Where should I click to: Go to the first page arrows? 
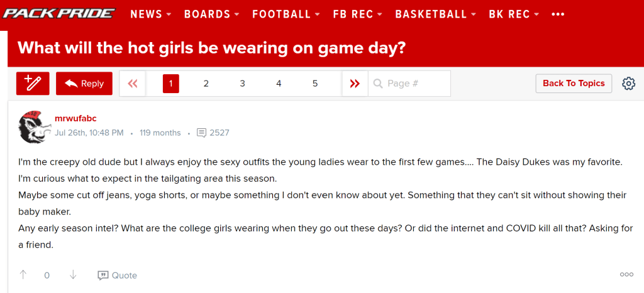(133, 84)
